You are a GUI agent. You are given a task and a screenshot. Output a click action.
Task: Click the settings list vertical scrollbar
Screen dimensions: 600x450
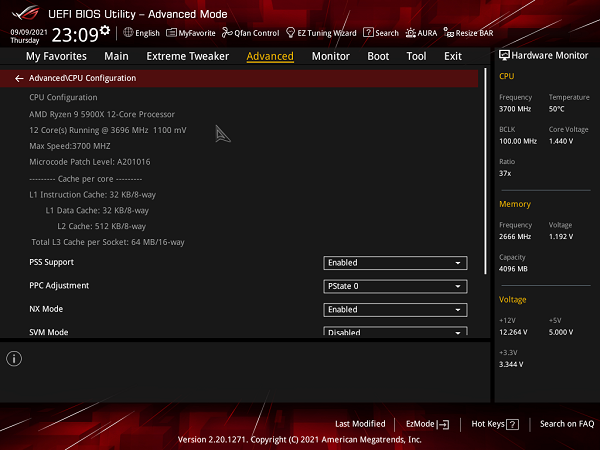pyautogui.click(x=486, y=171)
